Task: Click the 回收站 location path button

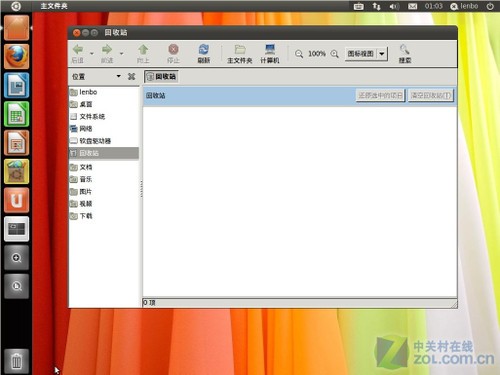Action: point(161,76)
